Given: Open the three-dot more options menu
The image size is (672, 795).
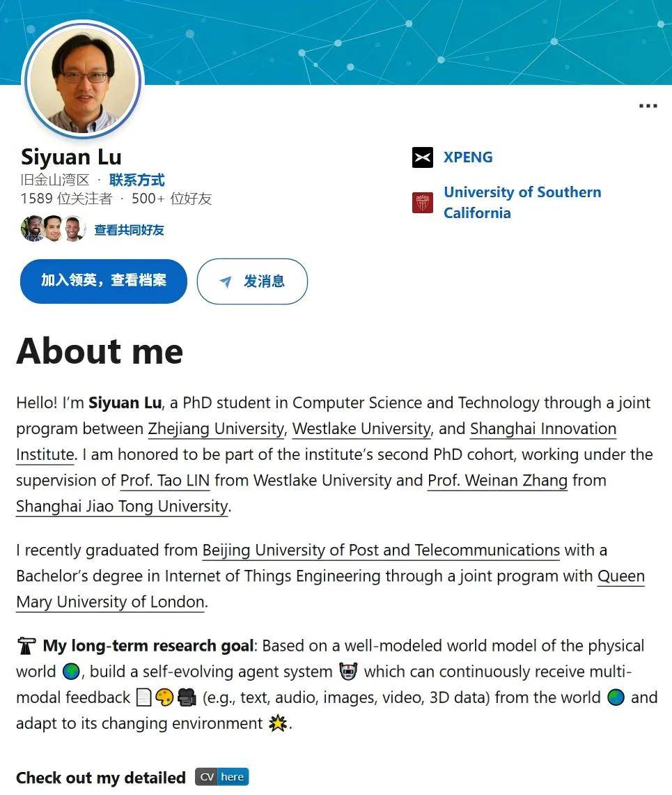Looking at the screenshot, I should pyautogui.click(x=648, y=105).
